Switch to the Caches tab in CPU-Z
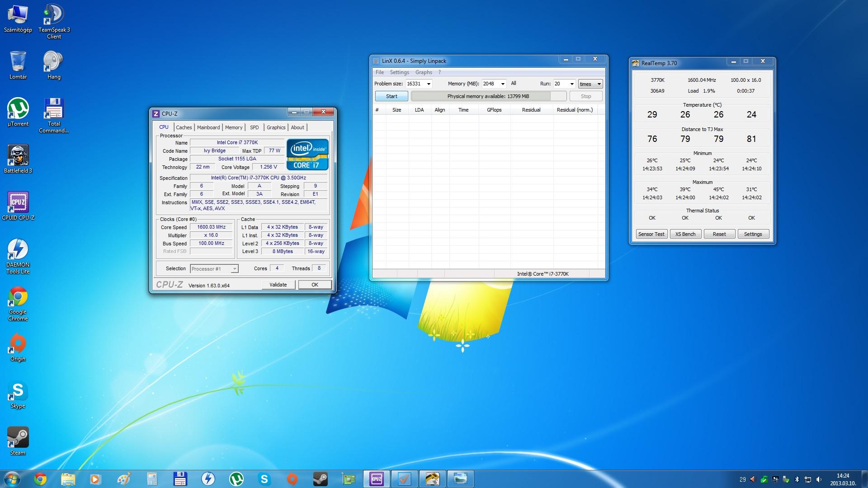The height and width of the screenshot is (488, 868). (x=184, y=127)
